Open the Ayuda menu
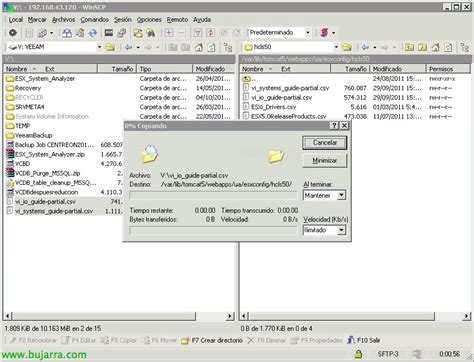This screenshot has width=474, height=362. [202, 20]
